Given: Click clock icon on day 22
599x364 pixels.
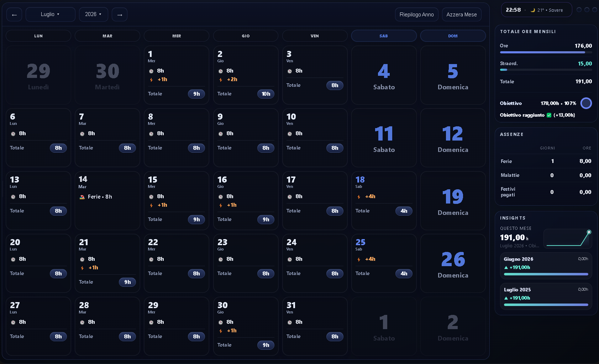Looking at the screenshot, I should [151, 259].
